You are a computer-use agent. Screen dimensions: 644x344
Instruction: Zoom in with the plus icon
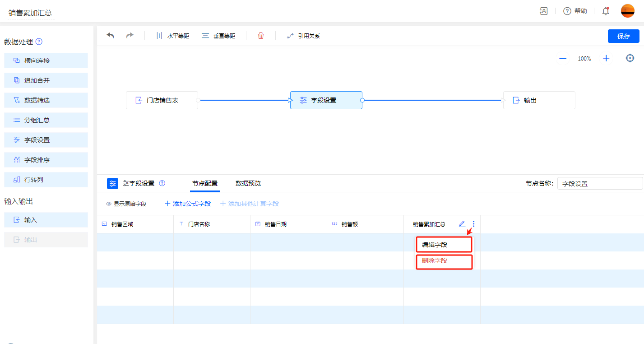(606, 58)
